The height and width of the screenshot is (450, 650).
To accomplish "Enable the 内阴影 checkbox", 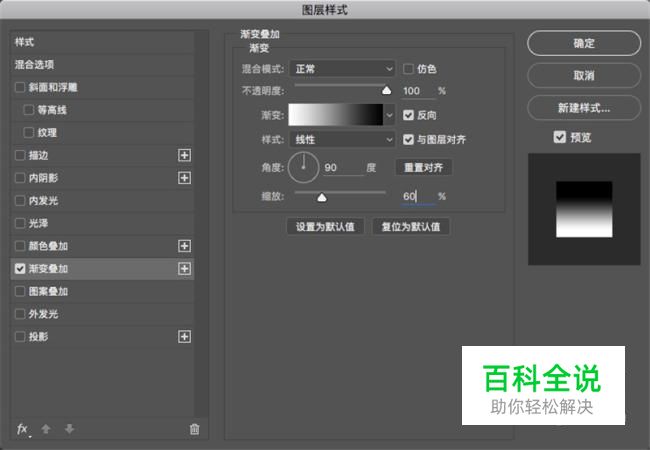I will [20, 178].
